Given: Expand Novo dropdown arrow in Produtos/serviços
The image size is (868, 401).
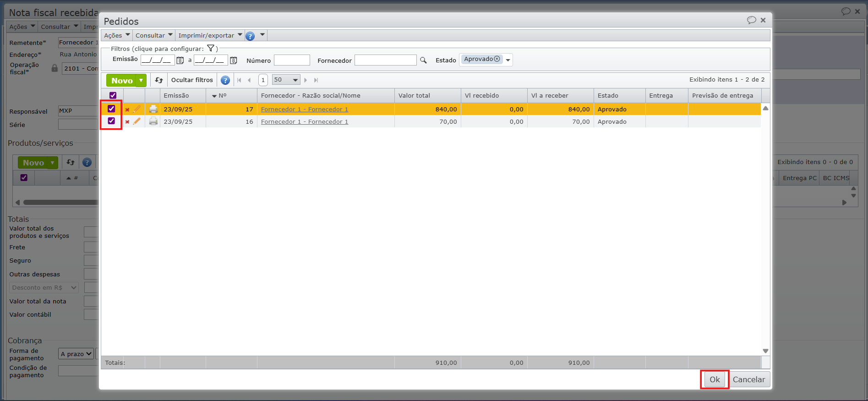Looking at the screenshot, I should click(53, 163).
